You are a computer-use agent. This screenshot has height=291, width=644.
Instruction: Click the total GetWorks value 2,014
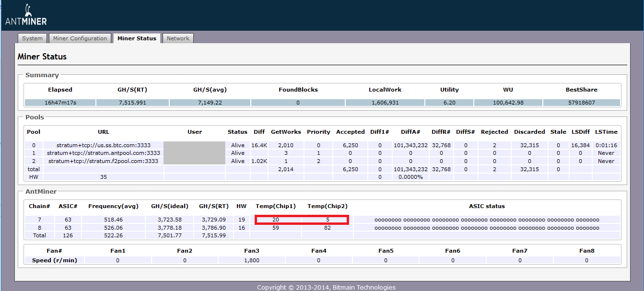(x=286, y=169)
